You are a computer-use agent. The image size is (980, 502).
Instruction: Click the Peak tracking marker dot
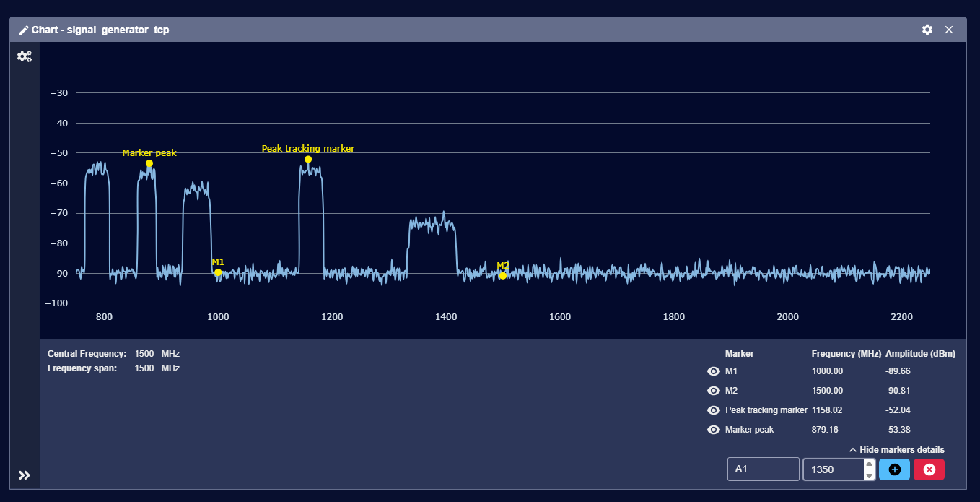click(x=308, y=158)
